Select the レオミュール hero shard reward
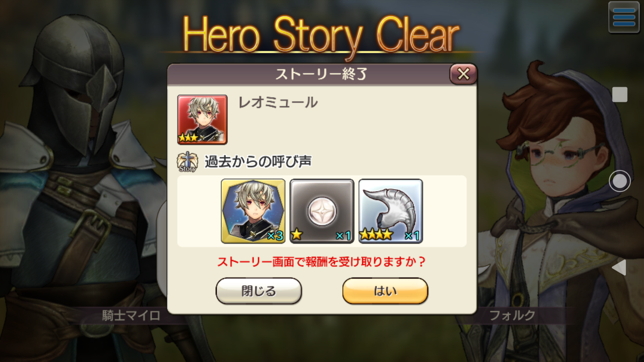Viewport: 644px width, 362px height. pyautogui.click(x=253, y=211)
